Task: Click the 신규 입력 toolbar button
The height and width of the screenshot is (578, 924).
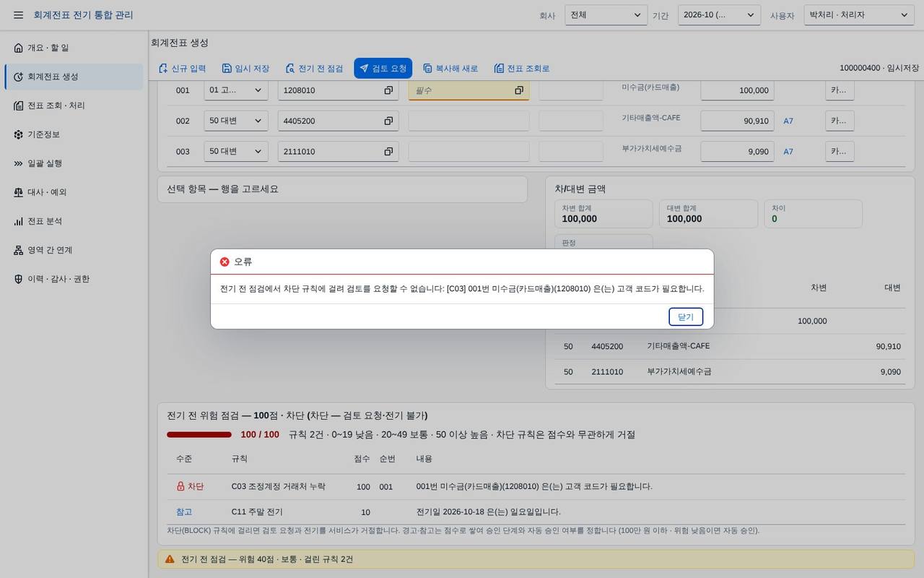Action: pos(182,69)
